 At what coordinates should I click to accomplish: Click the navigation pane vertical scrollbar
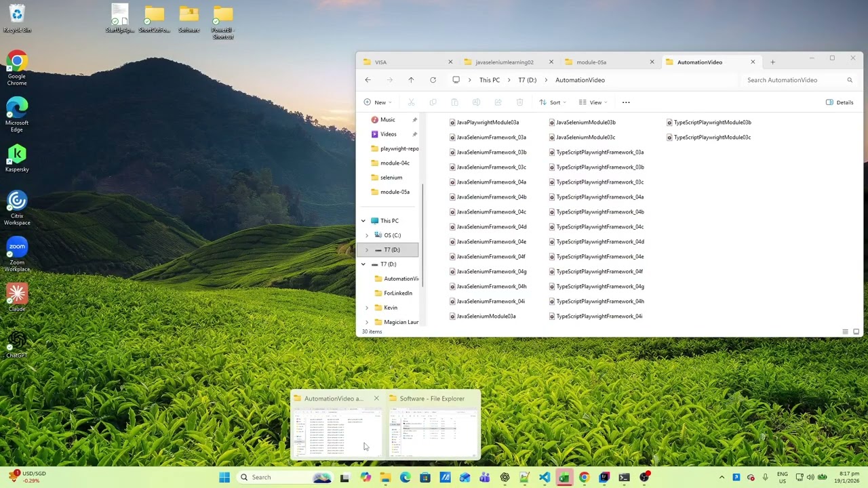tap(423, 235)
